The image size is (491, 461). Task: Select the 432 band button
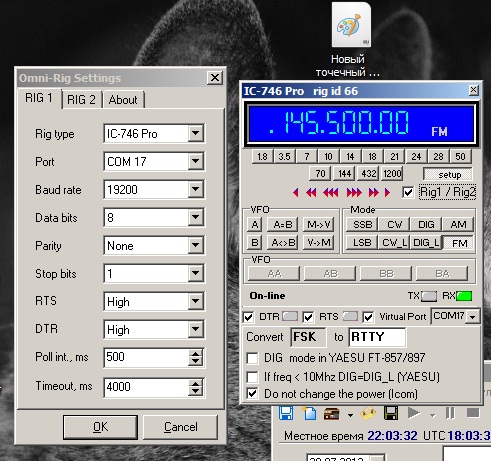pos(369,173)
